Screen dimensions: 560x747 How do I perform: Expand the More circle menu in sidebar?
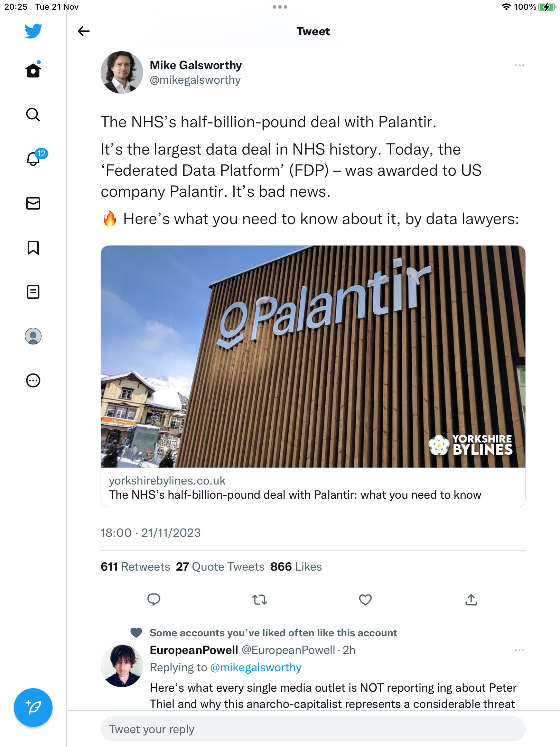(33, 380)
